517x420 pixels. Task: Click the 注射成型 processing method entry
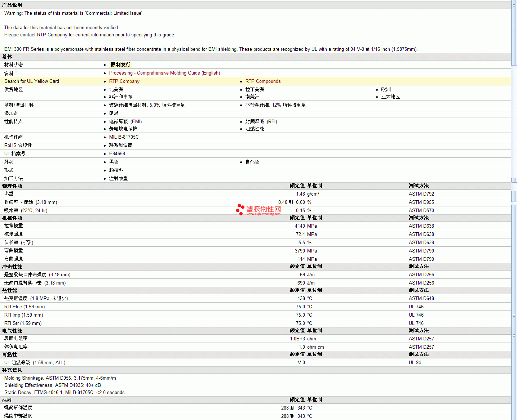click(118, 178)
